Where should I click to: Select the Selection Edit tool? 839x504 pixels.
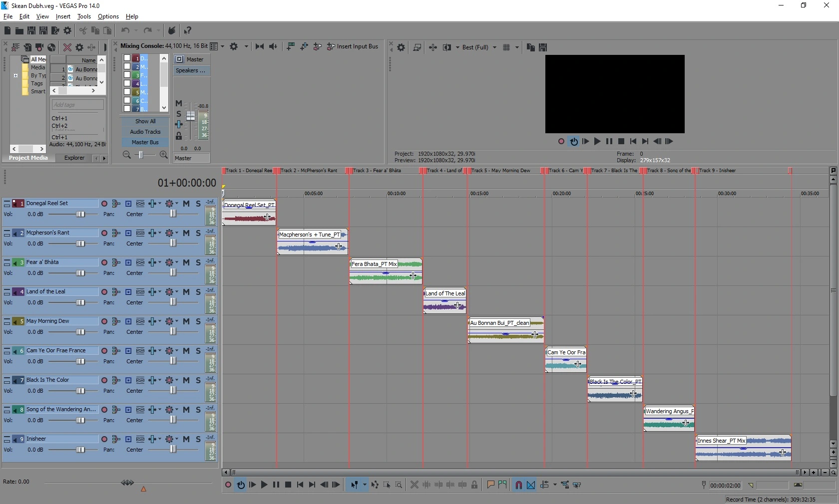click(387, 485)
